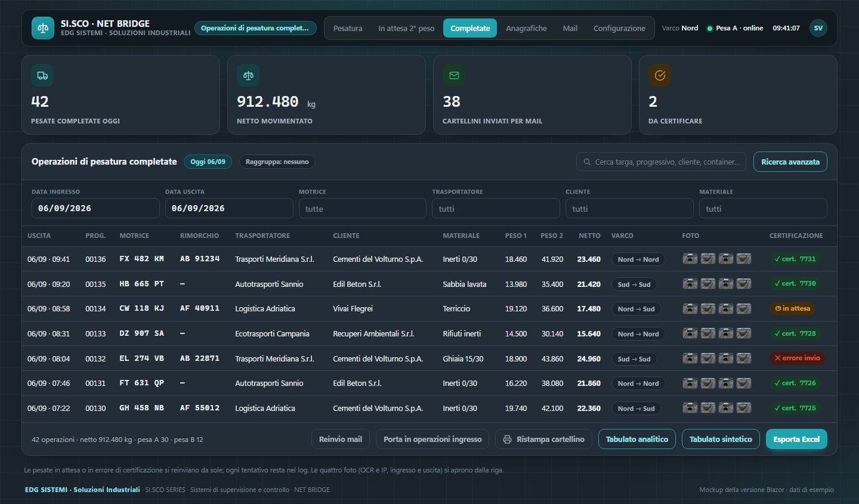Open the Tabulato analitico report
This screenshot has width=859, height=504.
[637, 439]
